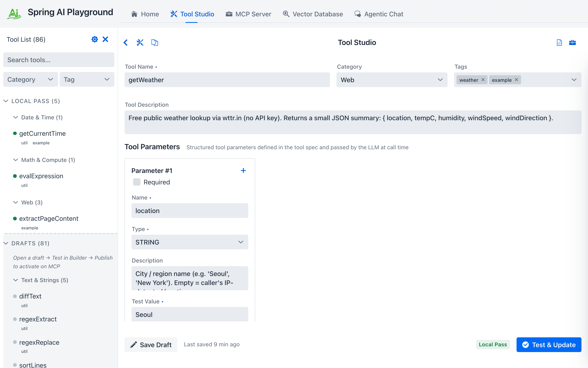Select evalExpression tool
Screen dimensions: 588x368
tap(41, 176)
